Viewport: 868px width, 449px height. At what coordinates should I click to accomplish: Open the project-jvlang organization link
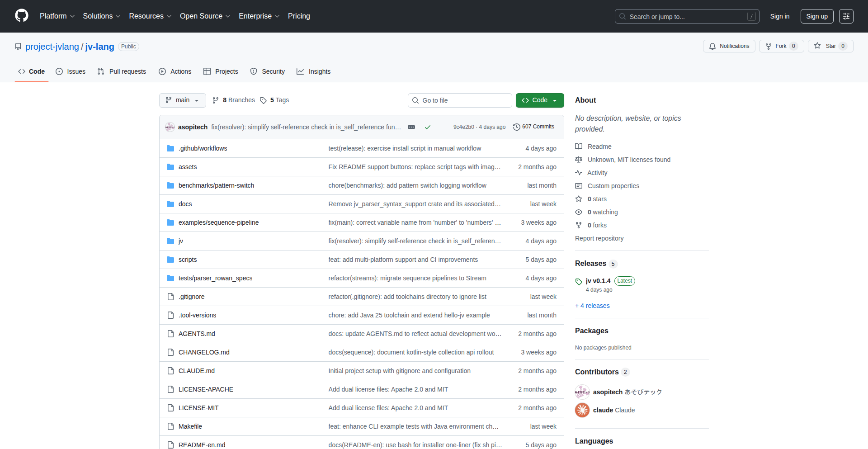click(x=52, y=47)
